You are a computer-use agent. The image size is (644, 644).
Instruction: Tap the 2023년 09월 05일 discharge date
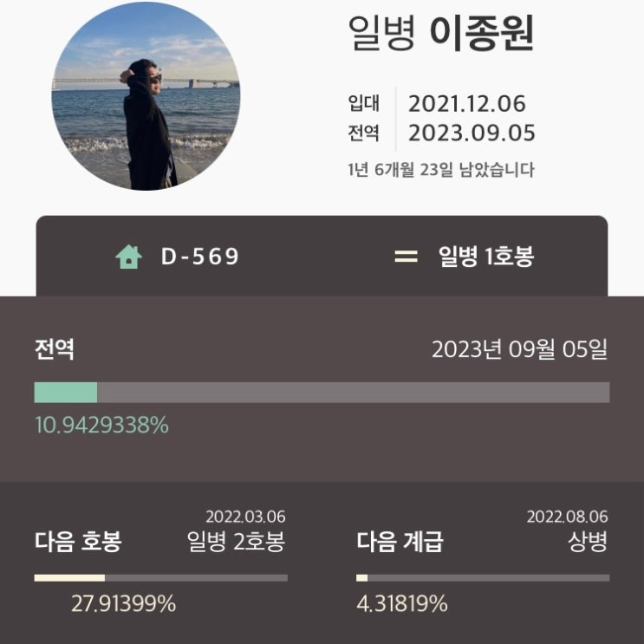(519, 349)
